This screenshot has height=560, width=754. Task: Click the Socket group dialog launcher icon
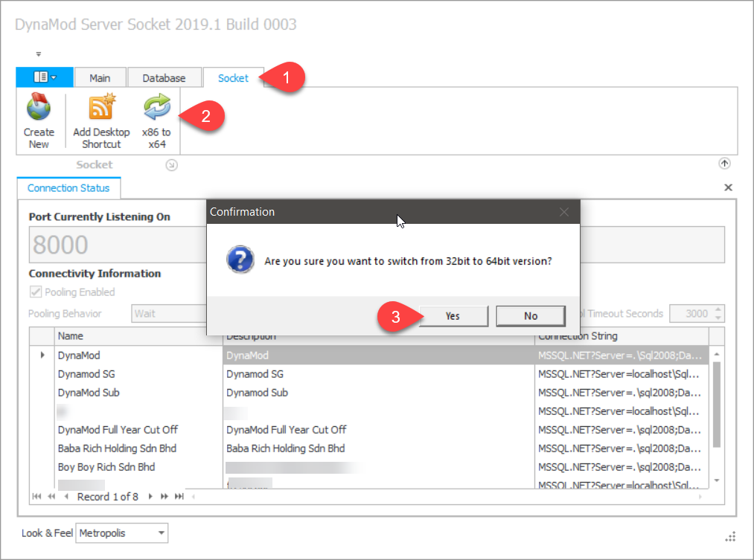point(172,165)
